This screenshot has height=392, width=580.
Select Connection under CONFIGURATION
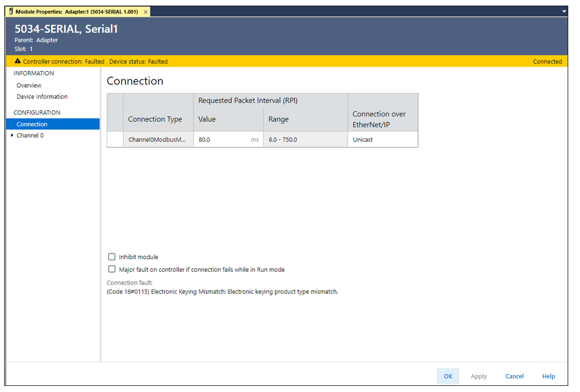(x=32, y=124)
